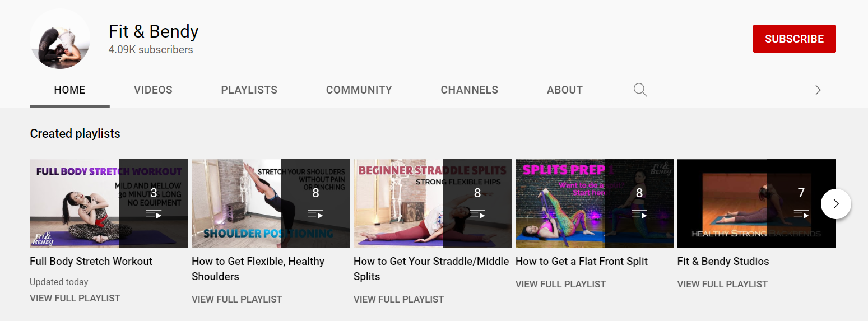
Task: Open How to Get a Flat Front Split title
Action: point(582,261)
